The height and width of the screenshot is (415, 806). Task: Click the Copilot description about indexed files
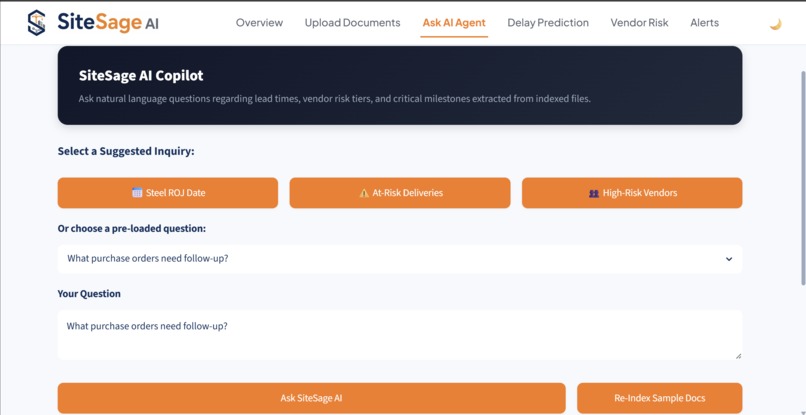[x=335, y=99]
